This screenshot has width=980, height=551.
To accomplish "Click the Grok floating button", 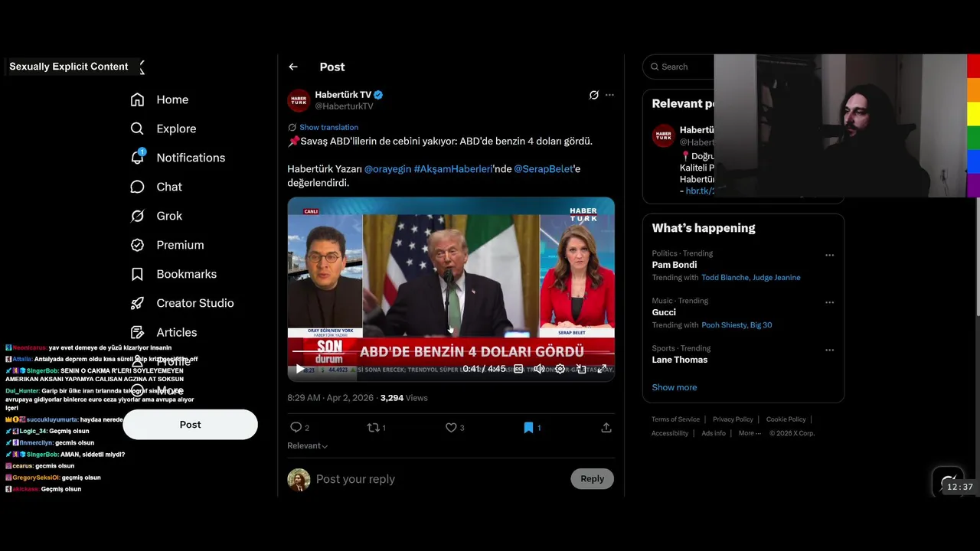I will [948, 481].
